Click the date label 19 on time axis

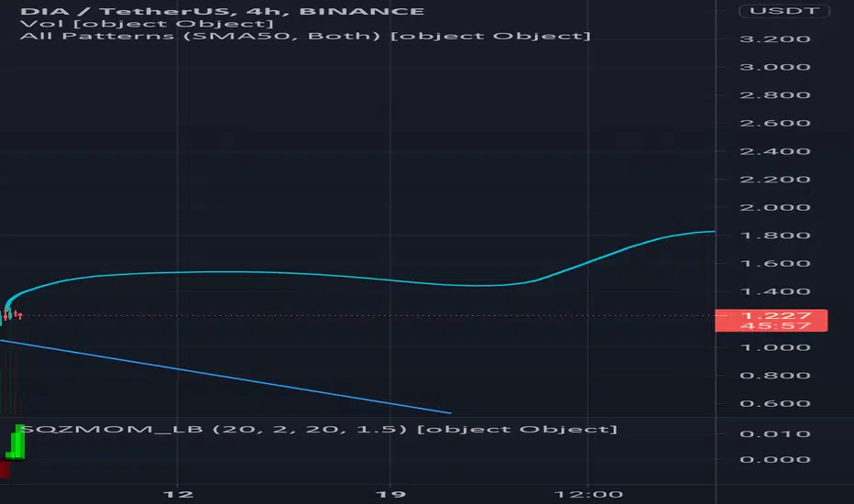[x=390, y=494]
